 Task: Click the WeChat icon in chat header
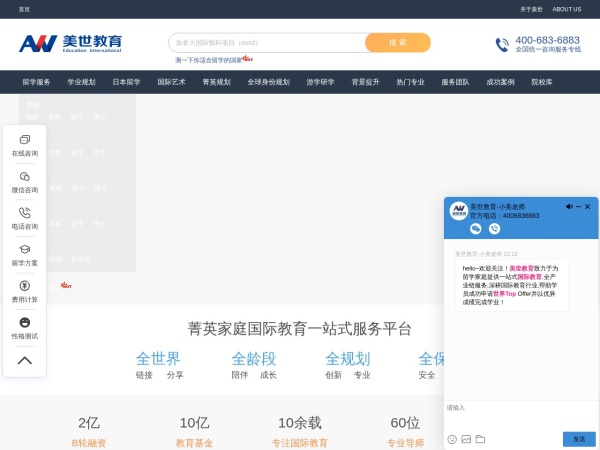click(476, 229)
